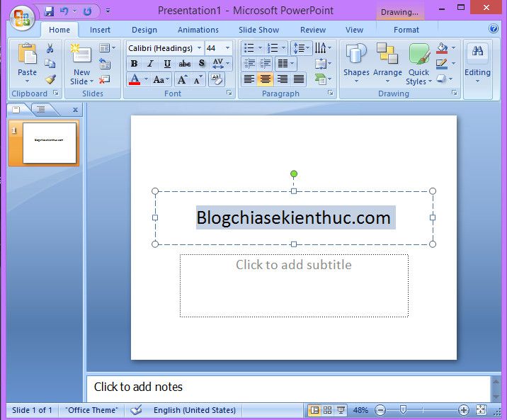
Task: Switch to the Slide Show tab
Action: (x=258, y=30)
